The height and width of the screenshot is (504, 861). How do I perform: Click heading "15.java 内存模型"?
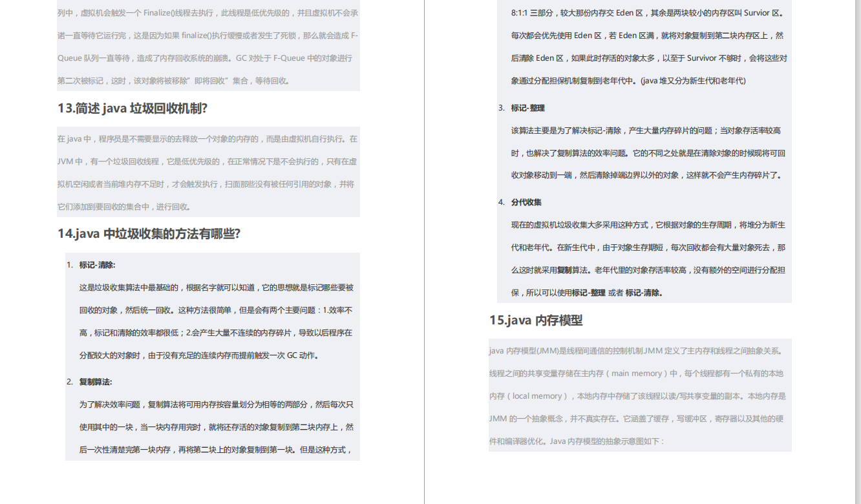536,320
